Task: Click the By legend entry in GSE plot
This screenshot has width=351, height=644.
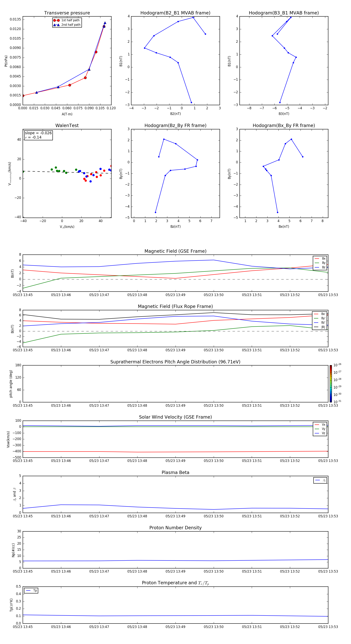Action: 320,263
